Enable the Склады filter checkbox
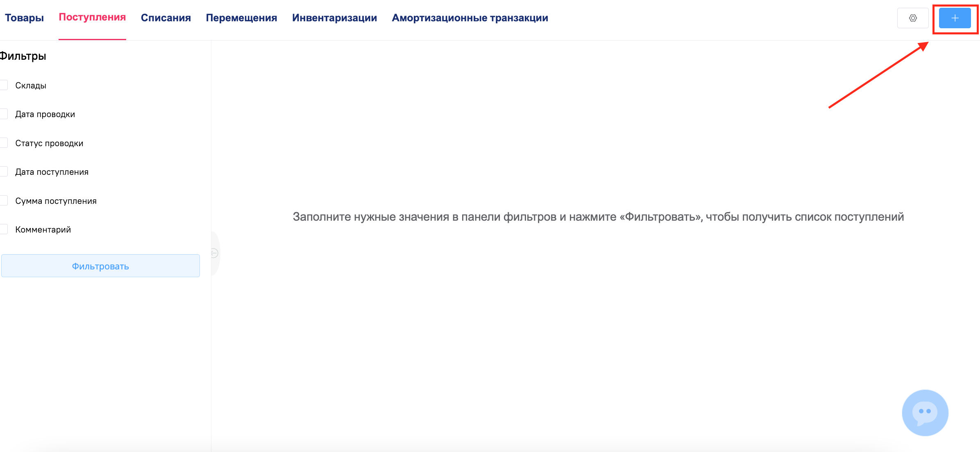This screenshot has width=980, height=452. 4,85
